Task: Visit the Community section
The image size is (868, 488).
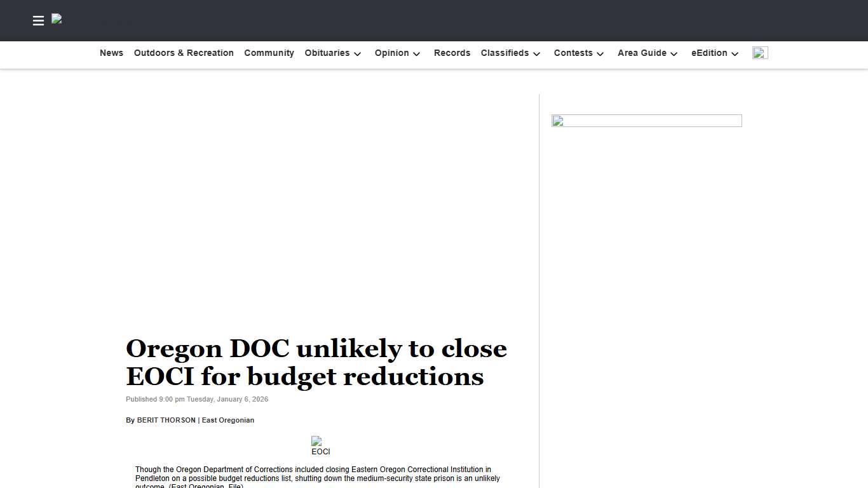Action: point(269,53)
